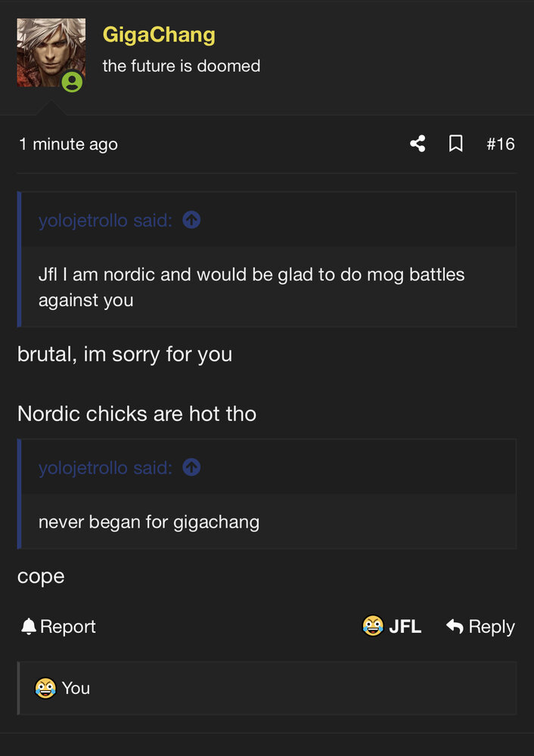
Task: Open the #16 post permalink
Action: click(500, 144)
